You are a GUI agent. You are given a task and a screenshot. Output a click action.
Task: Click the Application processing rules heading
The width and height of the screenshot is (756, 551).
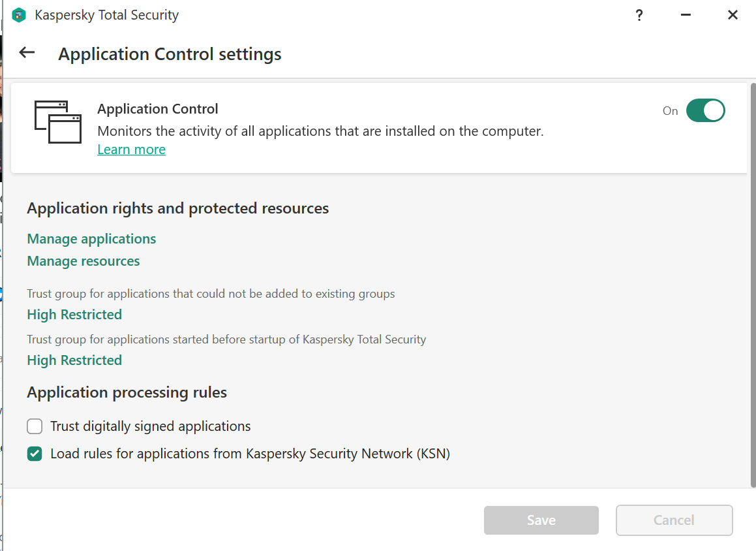click(127, 392)
